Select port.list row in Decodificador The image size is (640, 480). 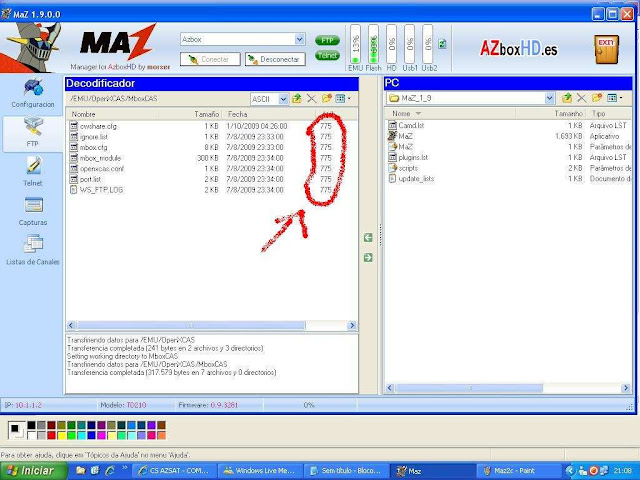tap(202, 179)
